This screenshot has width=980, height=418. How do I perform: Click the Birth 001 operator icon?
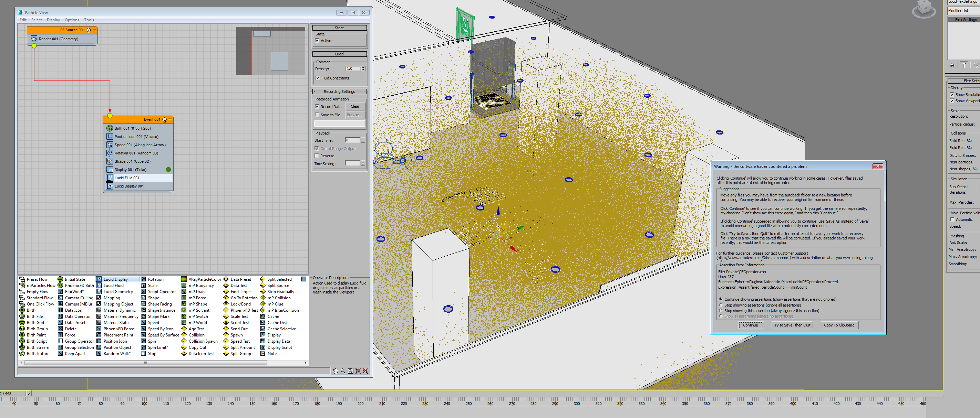click(x=110, y=128)
